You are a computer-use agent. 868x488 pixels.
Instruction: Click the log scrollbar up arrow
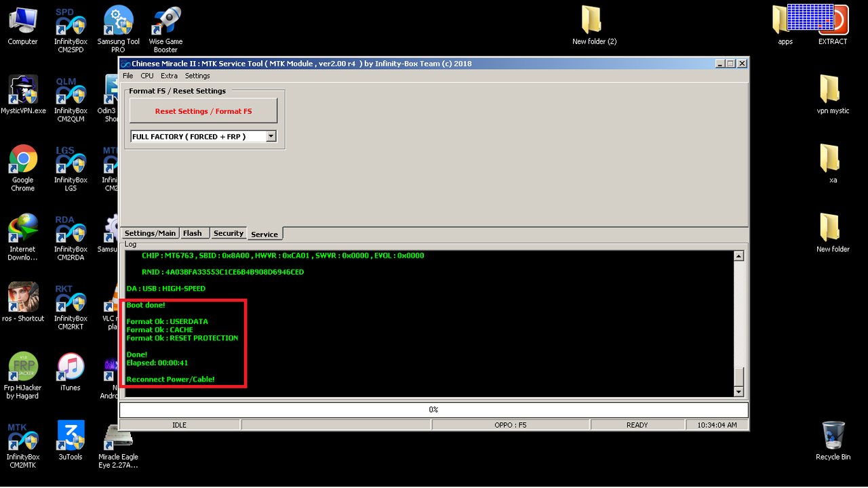739,256
